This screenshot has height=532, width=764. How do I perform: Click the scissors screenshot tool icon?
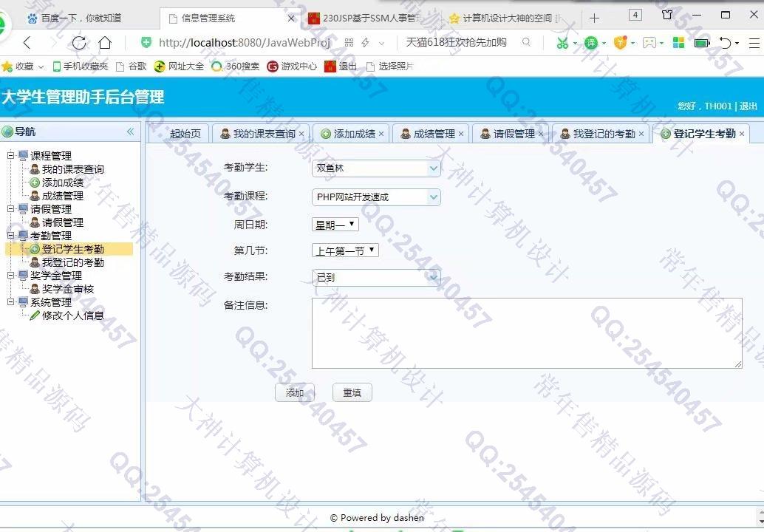(563, 43)
